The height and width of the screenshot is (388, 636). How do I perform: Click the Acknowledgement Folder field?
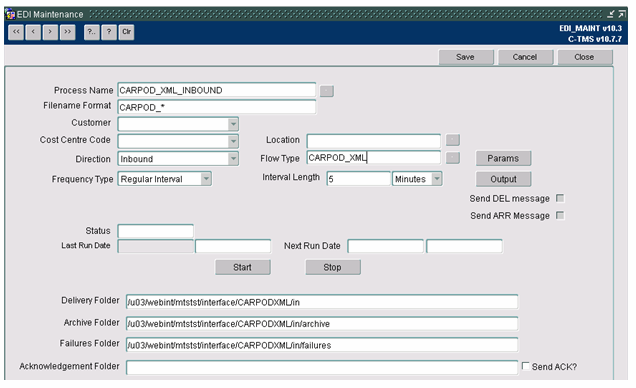coord(322,367)
